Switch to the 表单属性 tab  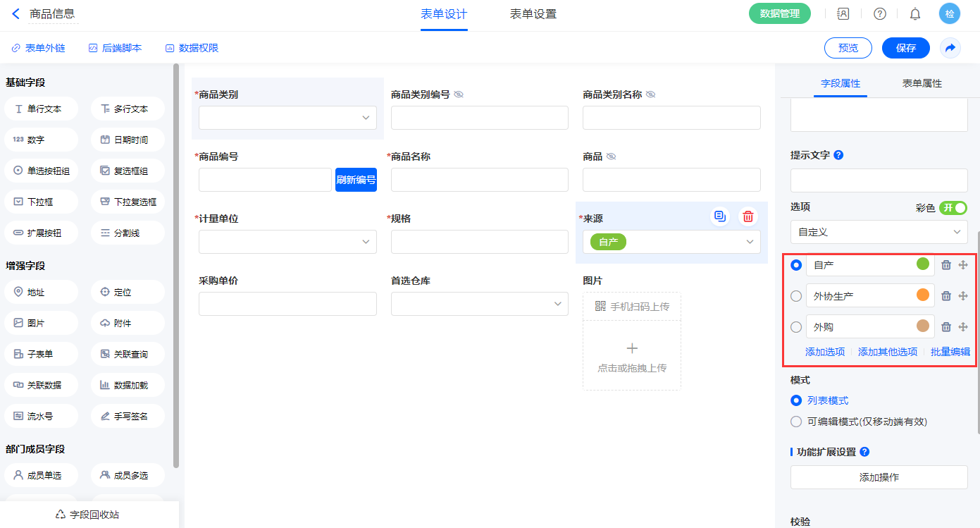922,83
